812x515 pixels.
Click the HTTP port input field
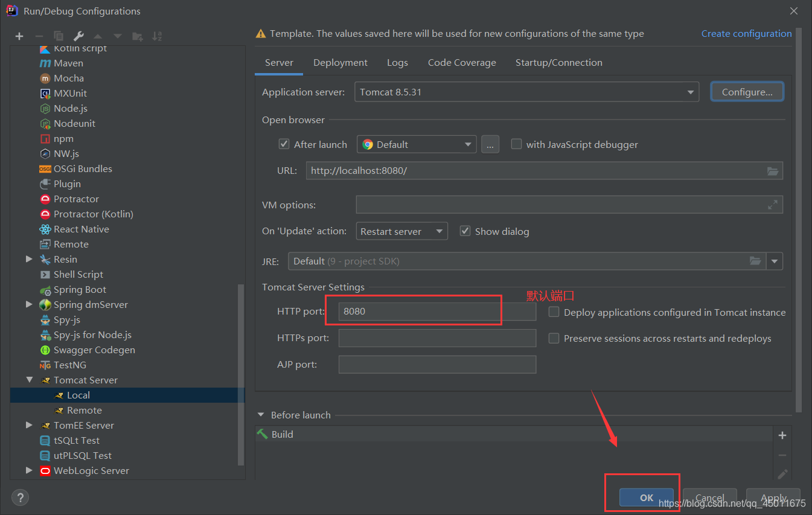(437, 312)
